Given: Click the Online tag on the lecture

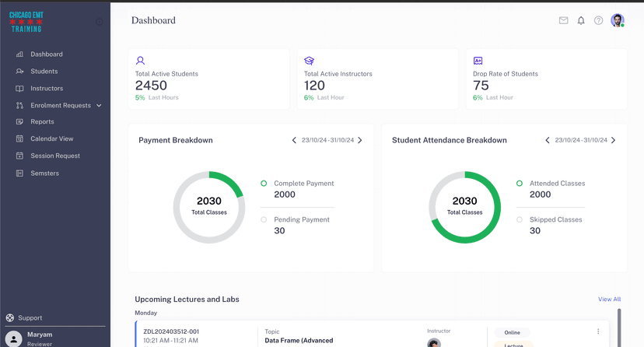Looking at the screenshot, I should pyautogui.click(x=511, y=332).
